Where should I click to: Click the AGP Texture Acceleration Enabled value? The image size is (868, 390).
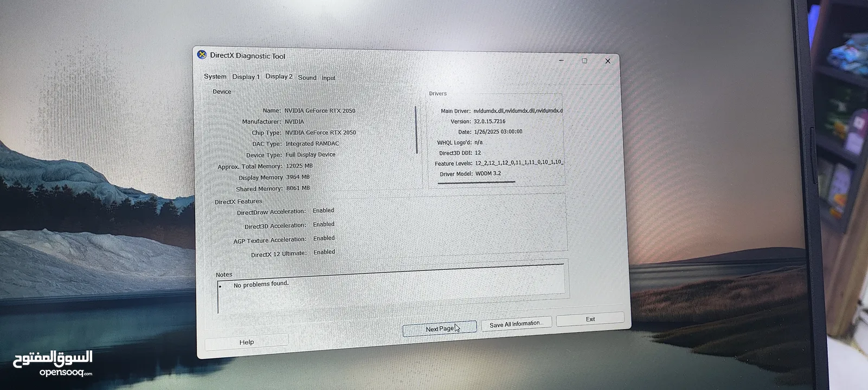[324, 238]
